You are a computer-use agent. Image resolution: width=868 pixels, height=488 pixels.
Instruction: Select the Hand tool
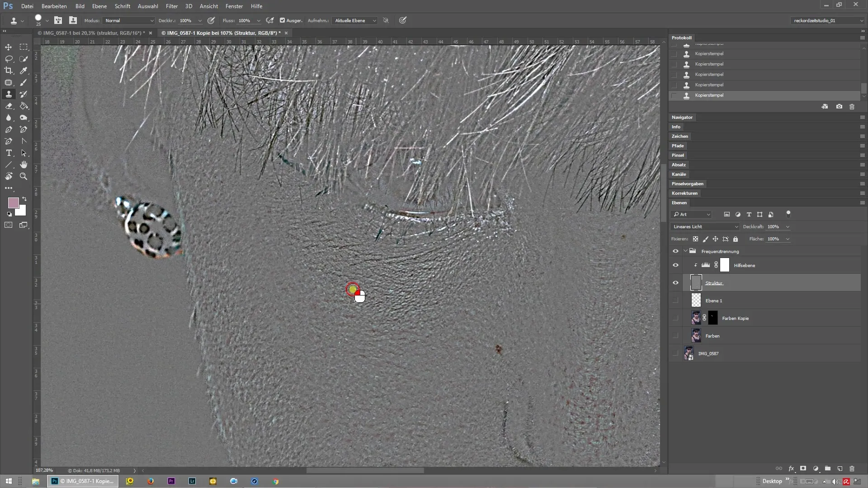(24, 164)
